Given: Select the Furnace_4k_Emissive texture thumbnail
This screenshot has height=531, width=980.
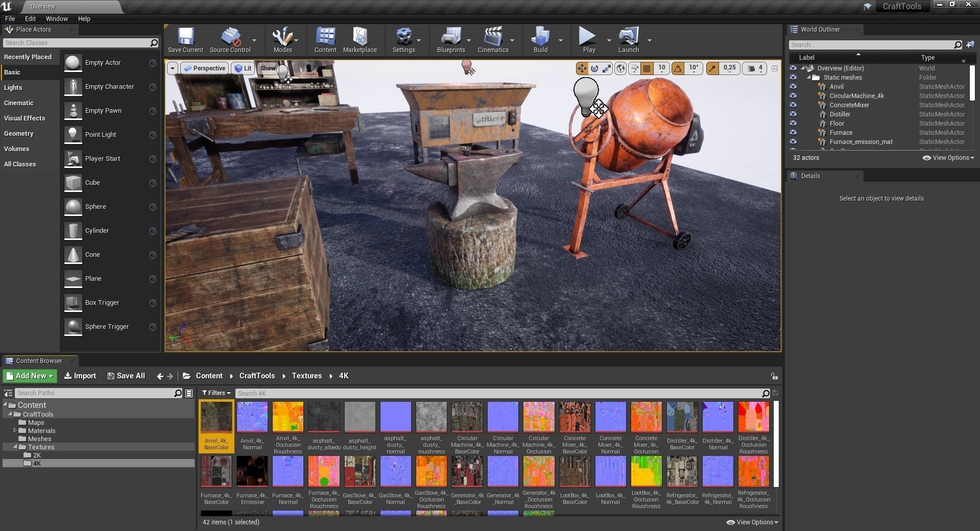Looking at the screenshot, I should 252,472.
